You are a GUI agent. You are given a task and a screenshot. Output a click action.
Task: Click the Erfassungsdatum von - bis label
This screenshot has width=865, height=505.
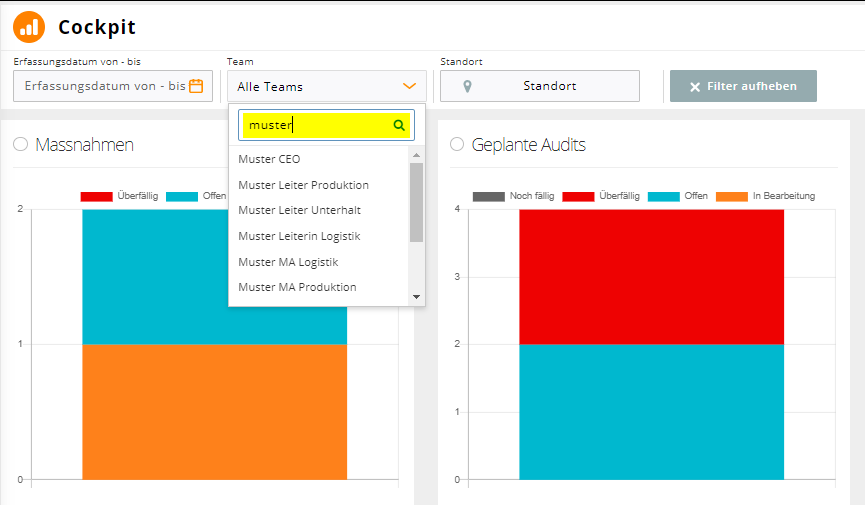click(x=77, y=61)
